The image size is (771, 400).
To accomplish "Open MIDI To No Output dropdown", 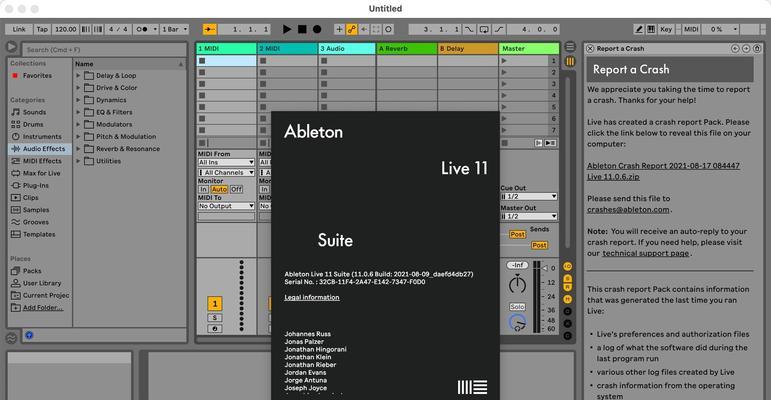I will click(x=226, y=206).
